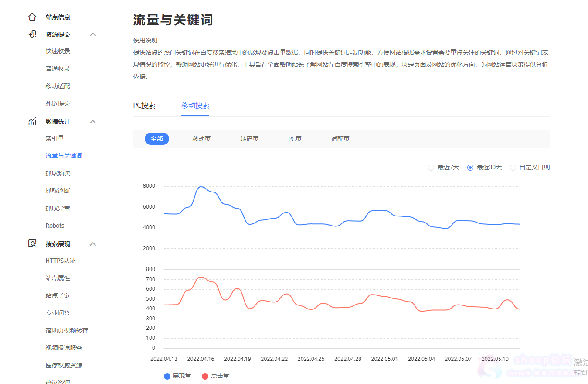
Task: Open 医疗权威资源 in the sidebar
Action: [x=64, y=365]
